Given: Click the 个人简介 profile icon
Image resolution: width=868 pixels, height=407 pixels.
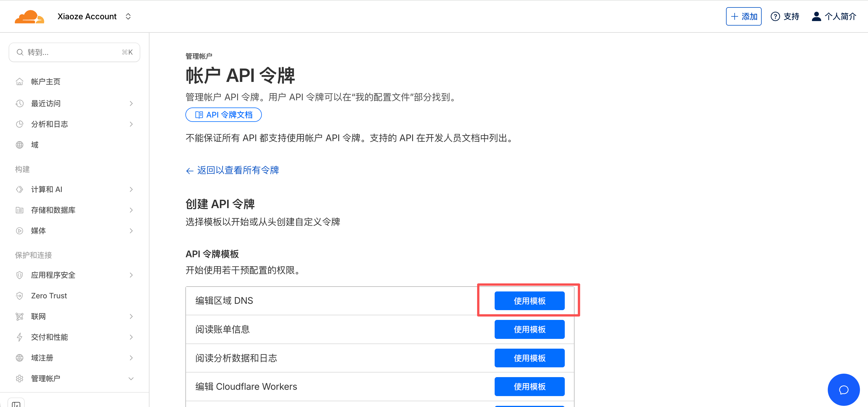Looking at the screenshot, I should tap(817, 16).
